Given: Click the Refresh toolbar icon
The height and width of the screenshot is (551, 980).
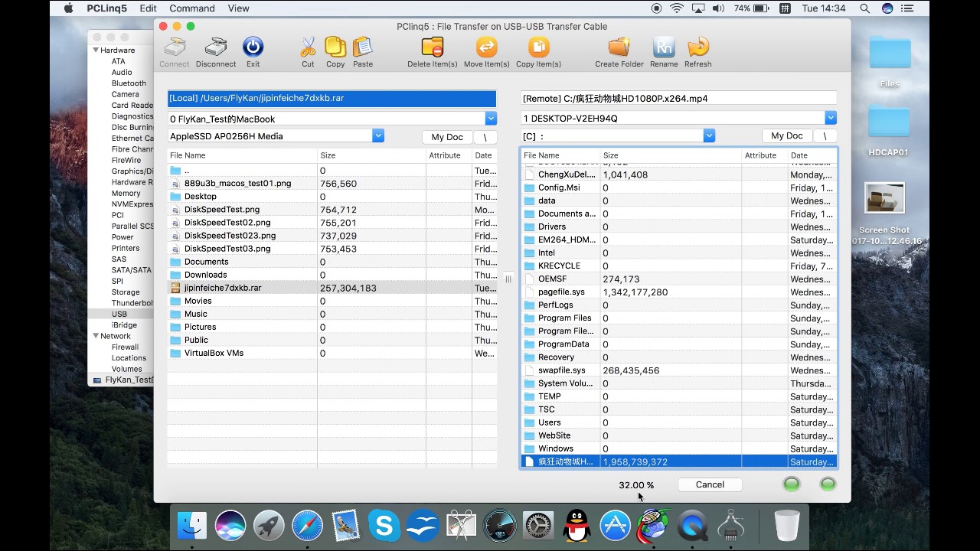Looking at the screenshot, I should click(x=698, y=47).
